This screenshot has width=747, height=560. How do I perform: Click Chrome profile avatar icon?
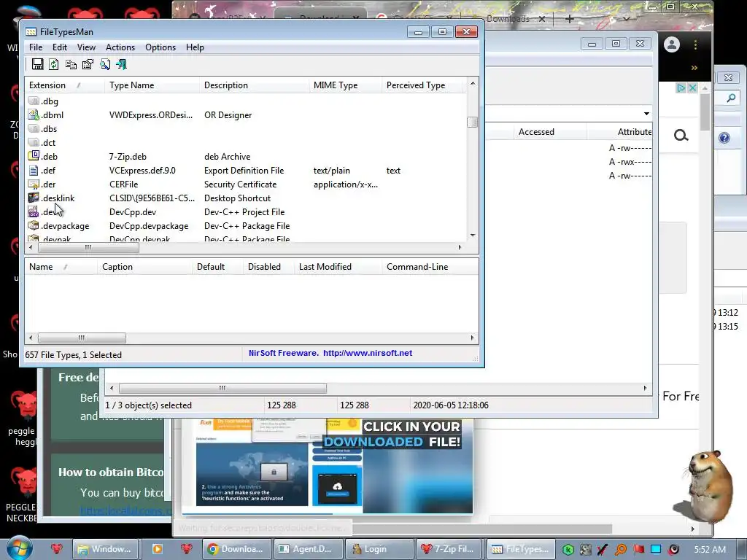point(672,44)
